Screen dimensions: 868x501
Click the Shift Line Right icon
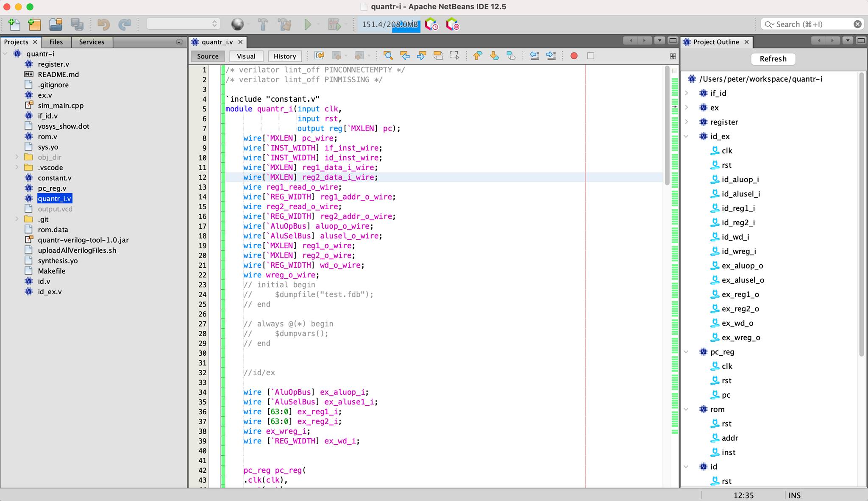[551, 55]
